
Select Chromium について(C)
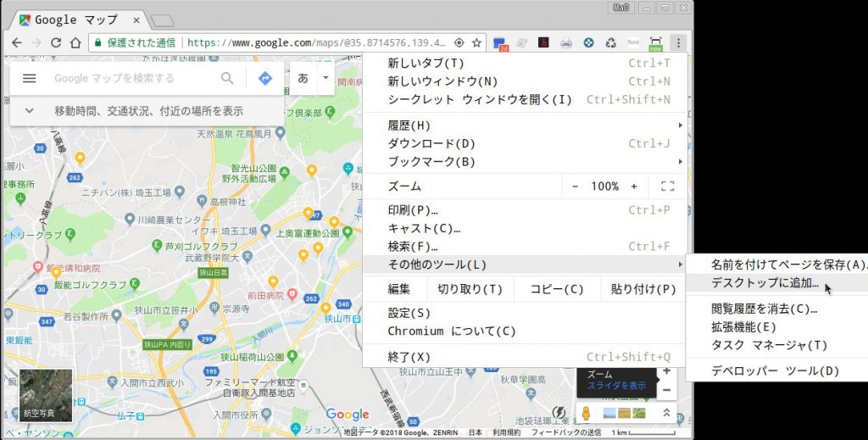(x=526, y=331)
